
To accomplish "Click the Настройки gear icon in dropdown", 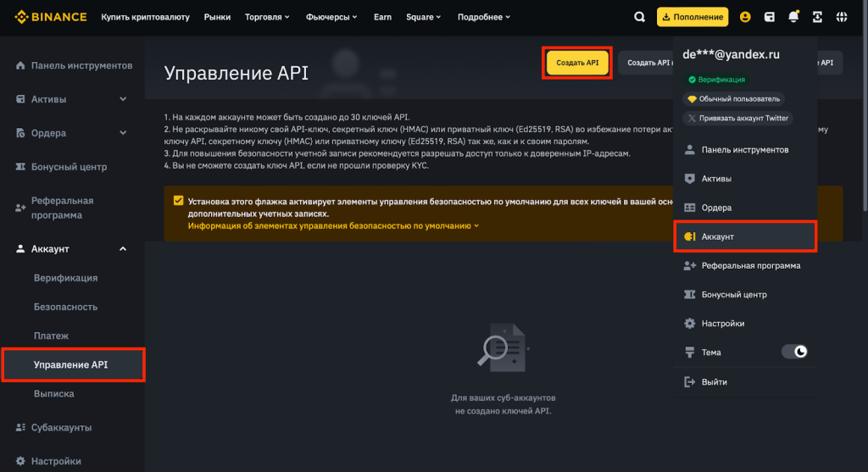I will 690,323.
